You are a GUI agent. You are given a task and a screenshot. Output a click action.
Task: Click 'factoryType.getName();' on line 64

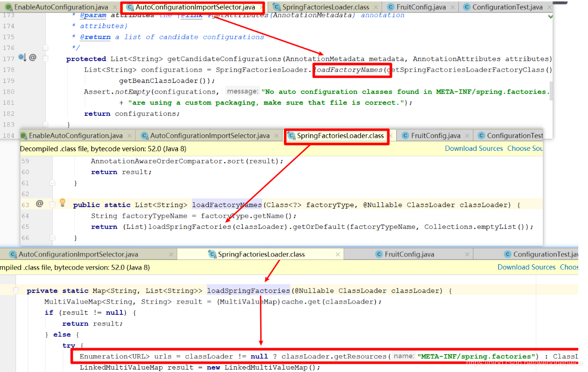(x=249, y=216)
